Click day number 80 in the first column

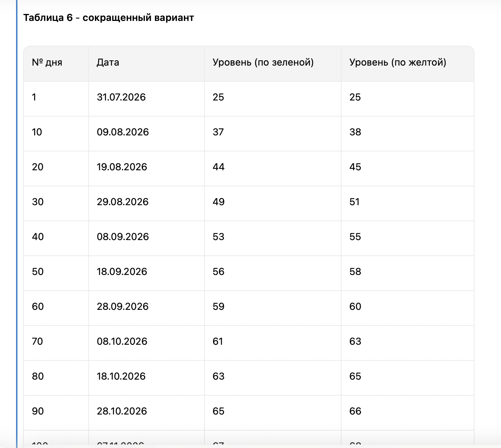(38, 376)
